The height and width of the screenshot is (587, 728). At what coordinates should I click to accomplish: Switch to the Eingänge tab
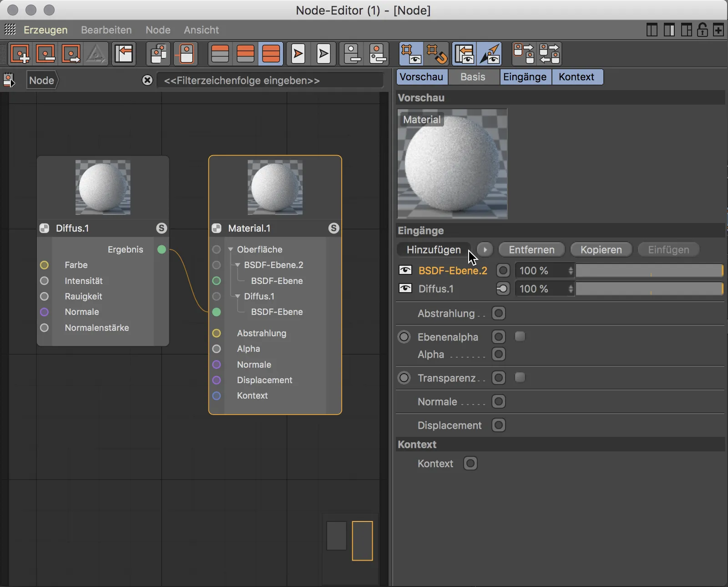[x=525, y=77]
